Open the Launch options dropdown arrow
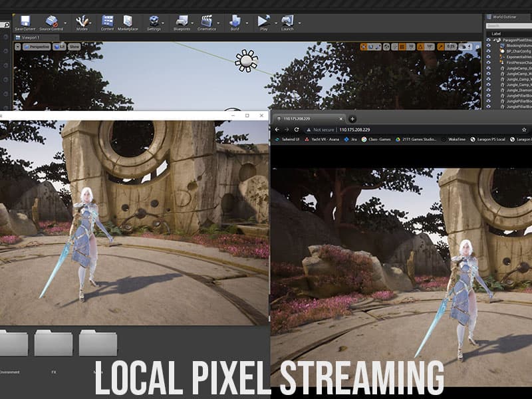The image size is (532, 399). click(x=299, y=23)
